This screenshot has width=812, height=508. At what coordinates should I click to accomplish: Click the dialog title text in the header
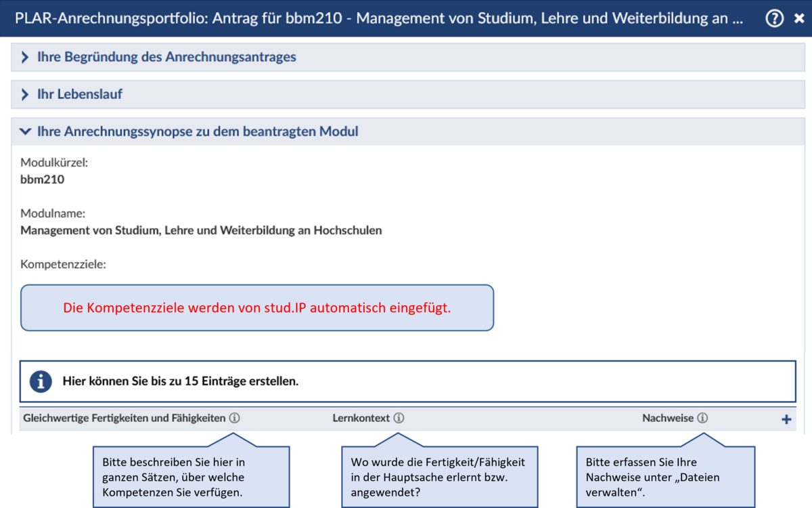click(379, 18)
